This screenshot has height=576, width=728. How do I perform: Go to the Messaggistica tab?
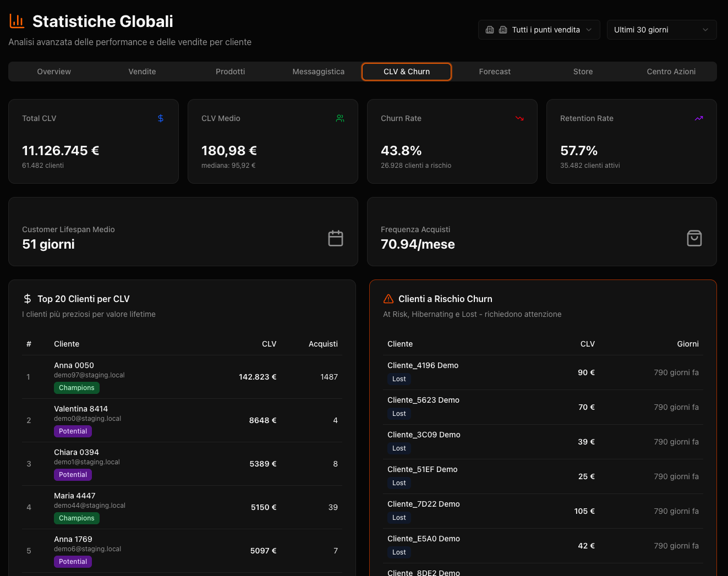(x=319, y=72)
